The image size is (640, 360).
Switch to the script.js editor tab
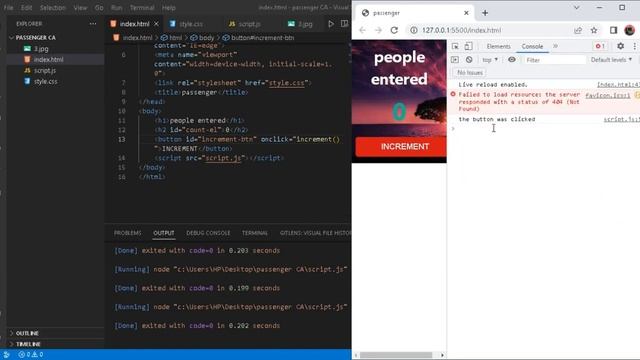[249, 24]
